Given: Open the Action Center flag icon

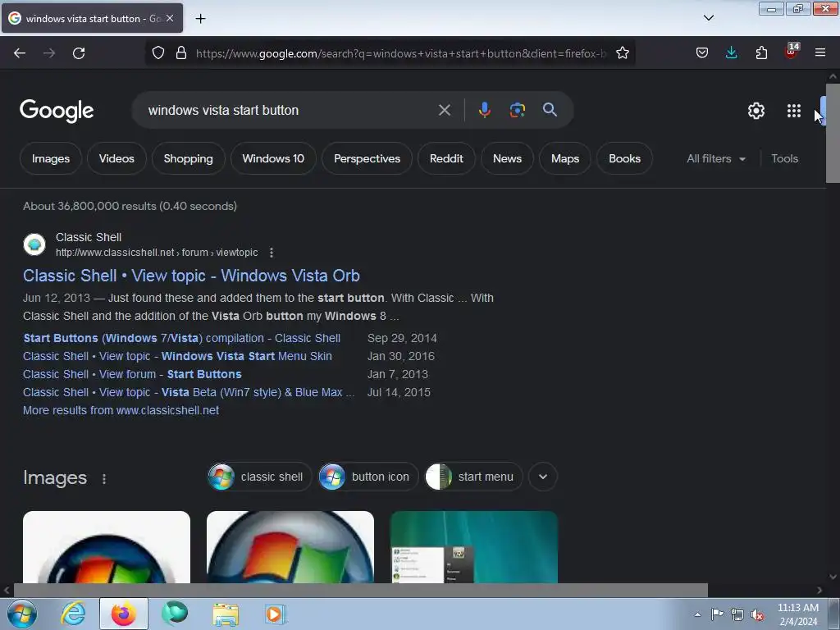Looking at the screenshot, I should [717, 614].
